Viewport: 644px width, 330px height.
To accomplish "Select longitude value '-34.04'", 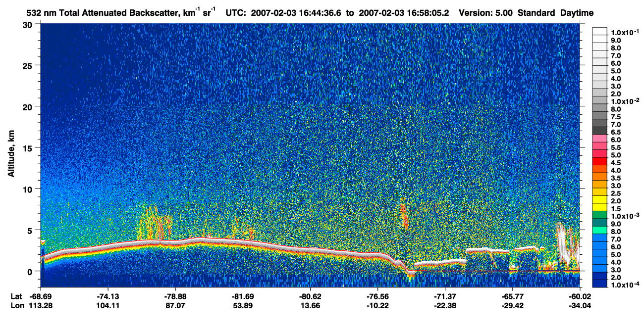I will click(x=580, y=305).
